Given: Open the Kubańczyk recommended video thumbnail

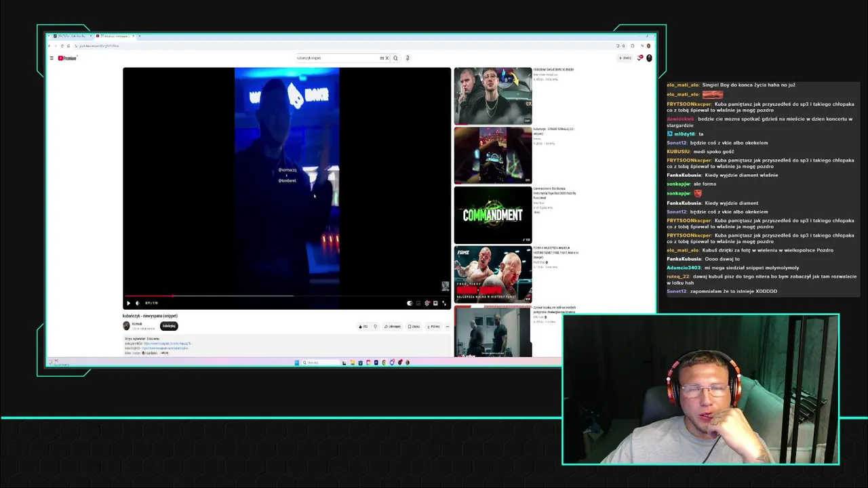Looking at the screenshot, I should pos(493,155).
